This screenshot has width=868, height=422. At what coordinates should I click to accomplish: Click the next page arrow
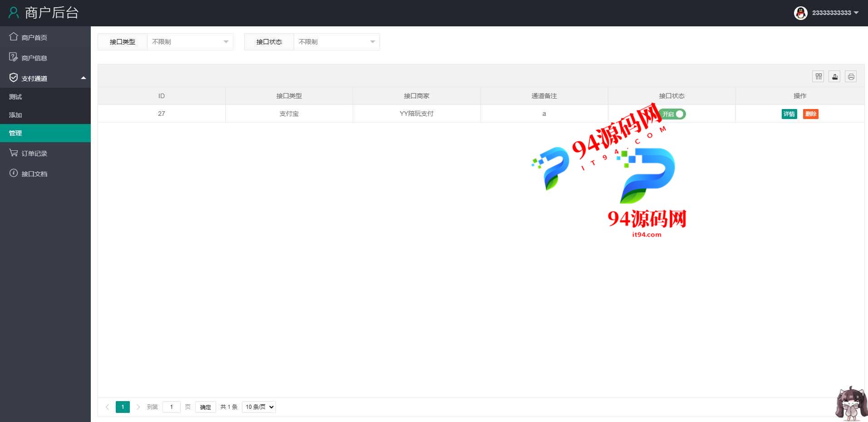pos(138,407)
